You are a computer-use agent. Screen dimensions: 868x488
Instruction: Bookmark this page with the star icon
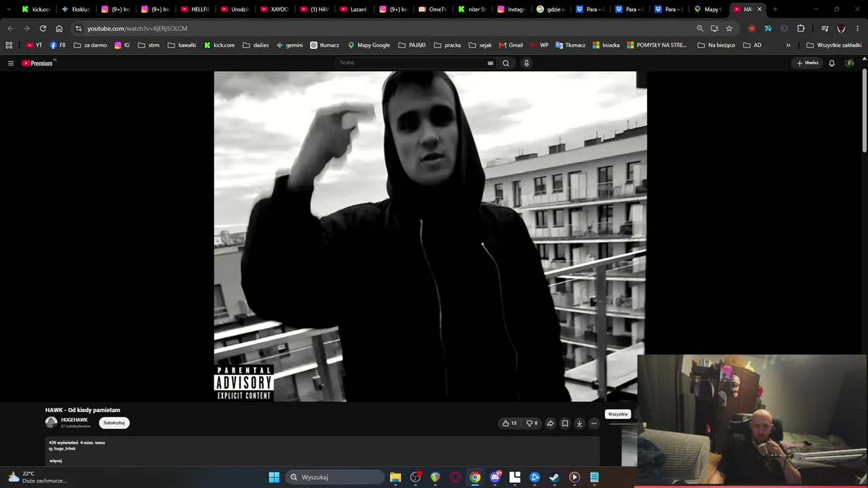click(729, 28)
